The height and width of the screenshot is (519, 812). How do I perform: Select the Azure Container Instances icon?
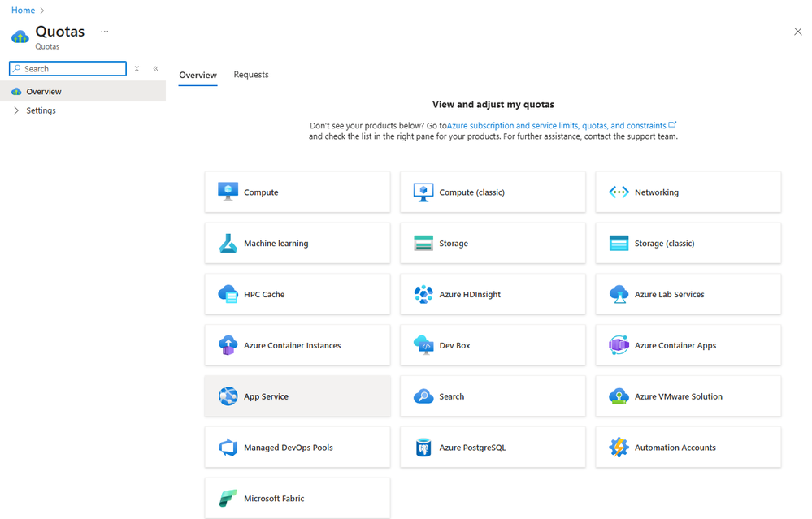pyautogui.click(x=228, y=345)
